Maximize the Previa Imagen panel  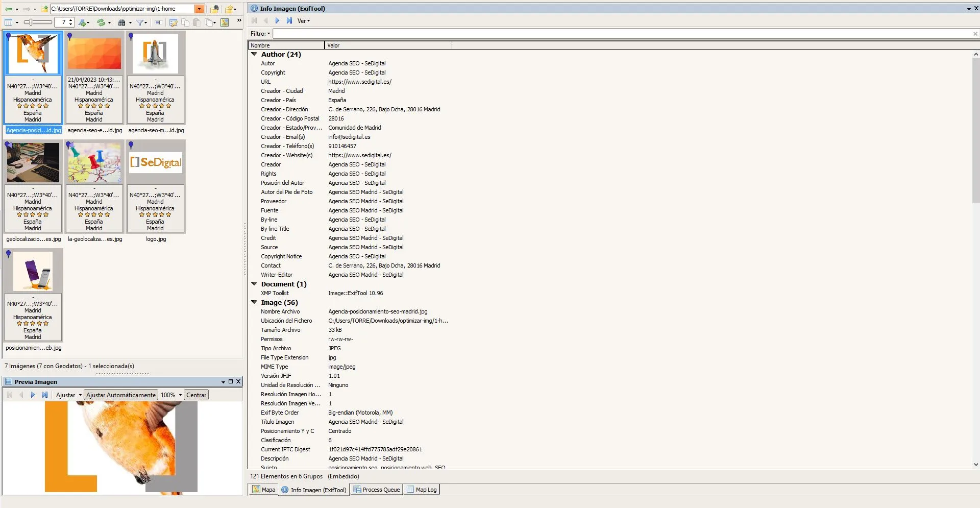[x=231, y=382]
